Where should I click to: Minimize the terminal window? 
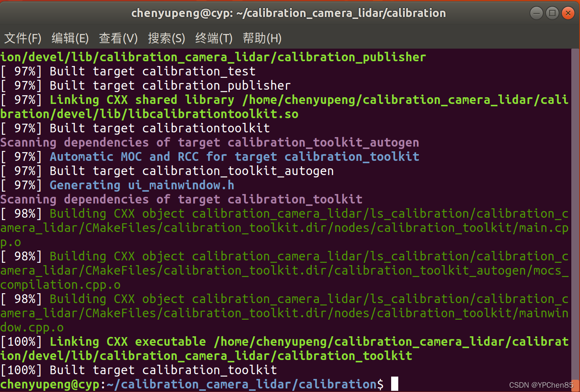[536, 13]
